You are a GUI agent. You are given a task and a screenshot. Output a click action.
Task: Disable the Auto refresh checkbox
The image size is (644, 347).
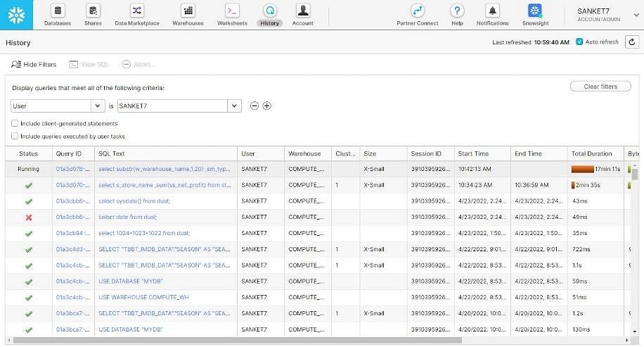coord(579,42)
